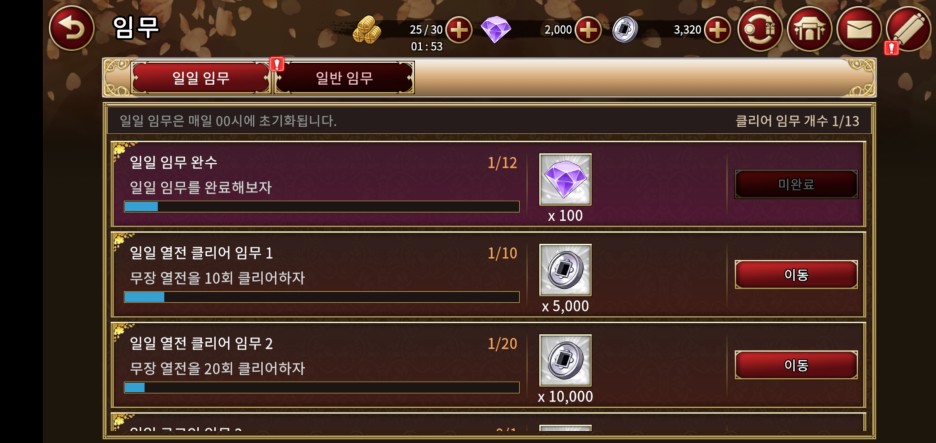The height and width of the screenshot is (443, 936).
Task: Add silver coins with the plus button
Action: tap(717, 30)
